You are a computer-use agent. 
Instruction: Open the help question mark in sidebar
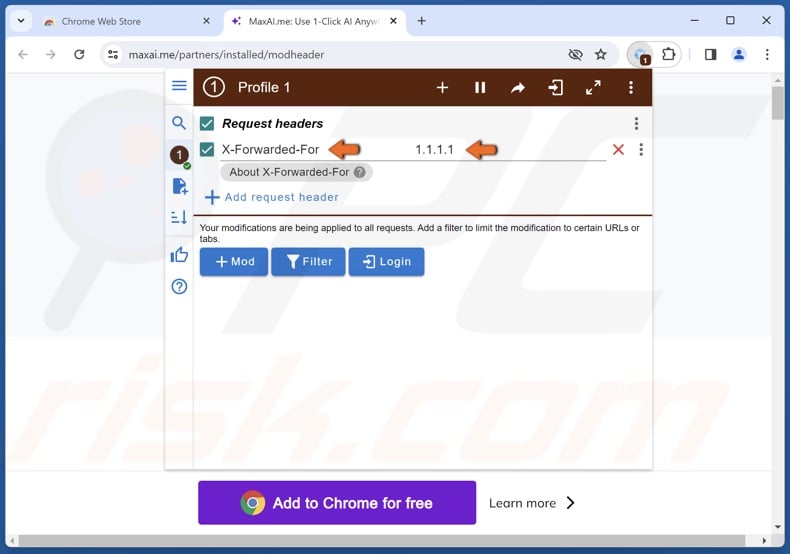tap(179, 287)
